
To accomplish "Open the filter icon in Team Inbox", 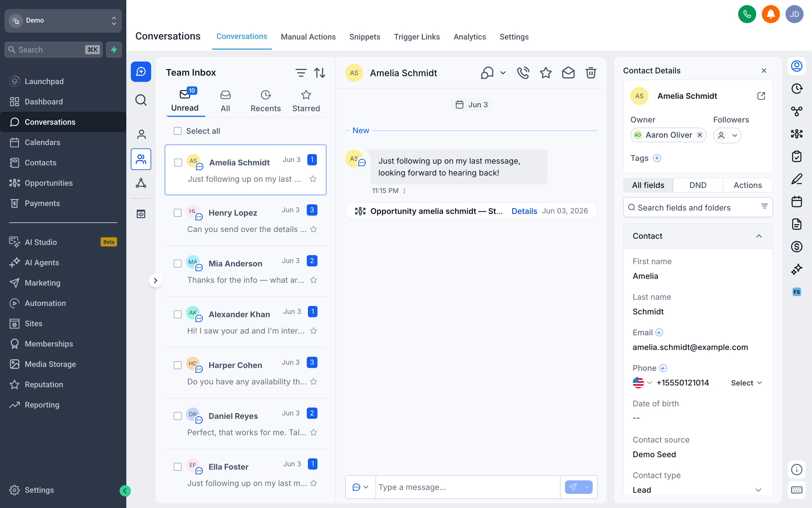I will coord(301,73).
